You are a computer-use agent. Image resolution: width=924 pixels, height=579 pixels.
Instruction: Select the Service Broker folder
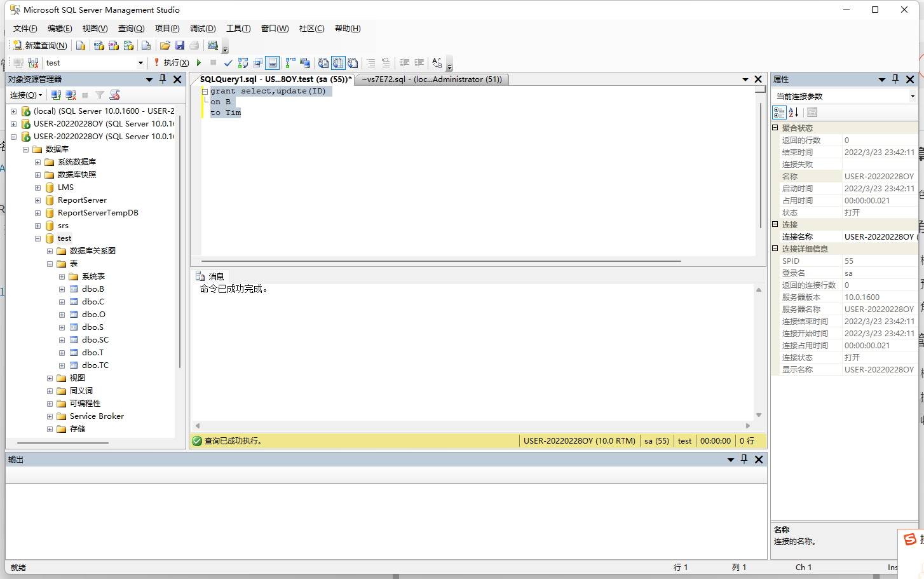point(97,416)
